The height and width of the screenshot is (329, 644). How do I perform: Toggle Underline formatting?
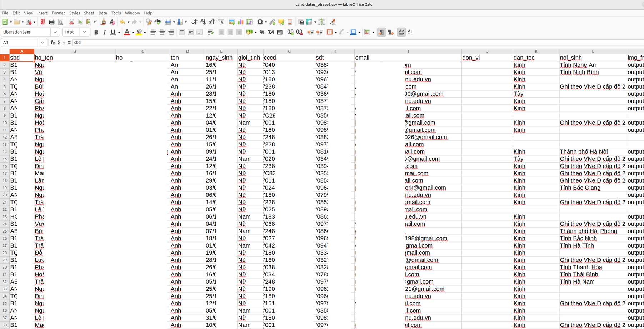coord(113,32)
